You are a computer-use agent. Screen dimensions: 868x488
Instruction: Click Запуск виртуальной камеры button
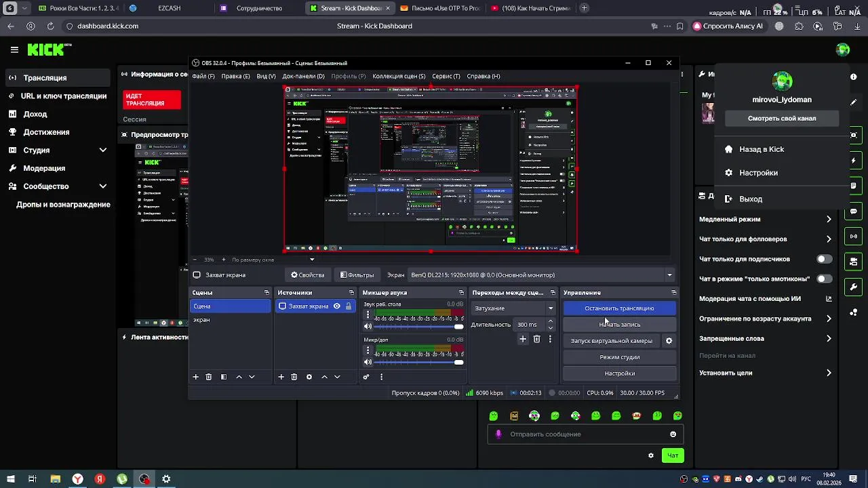(x=612, y=341)
